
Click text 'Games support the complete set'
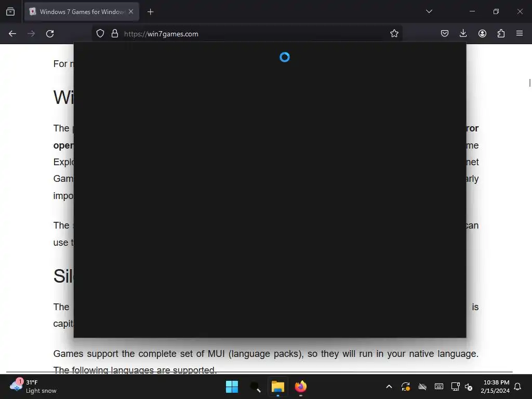pyautogui.click(x=128, y=353)
